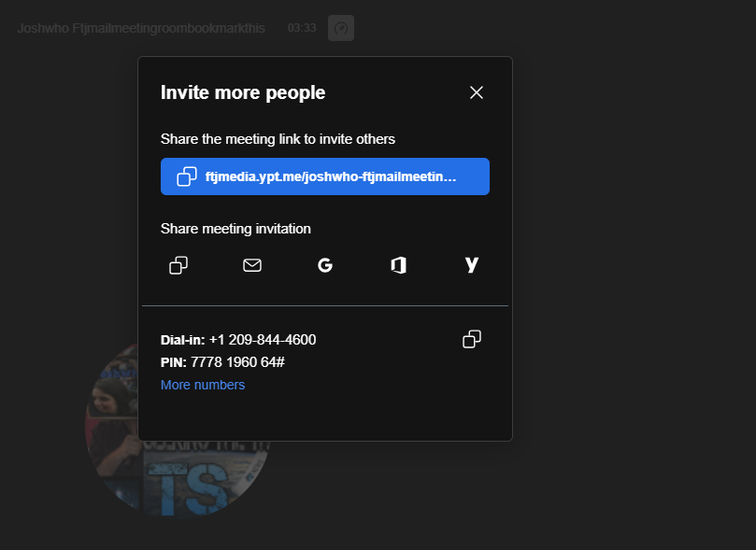Click the copy icon inside the blue link button
756x550 pixels.
coord(187,176)
